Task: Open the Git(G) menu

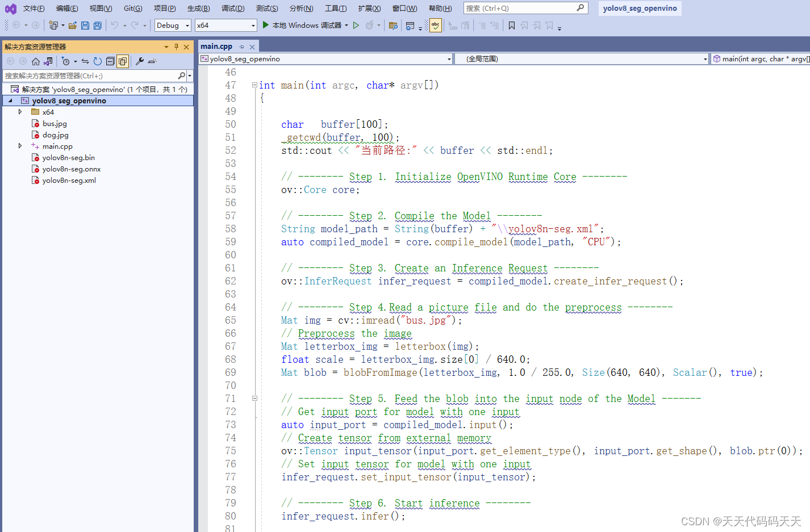Action: click(x=133, y=8)
